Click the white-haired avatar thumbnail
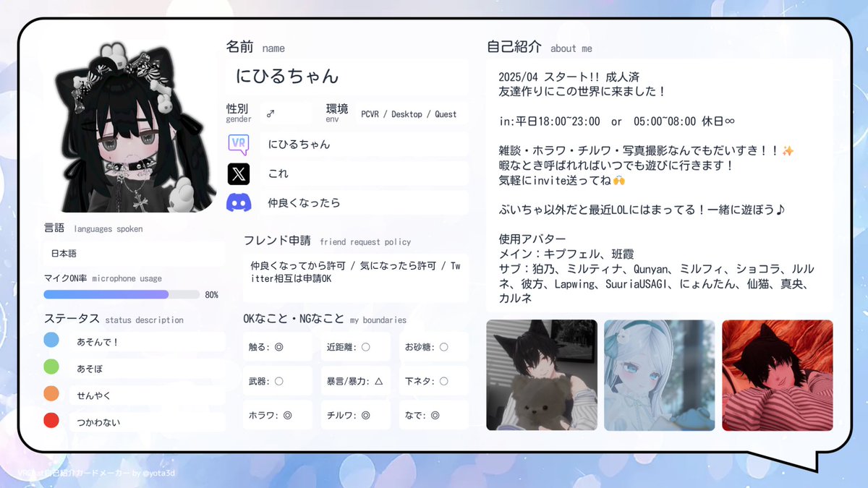 pyautogui.click(x=659, y=374)
